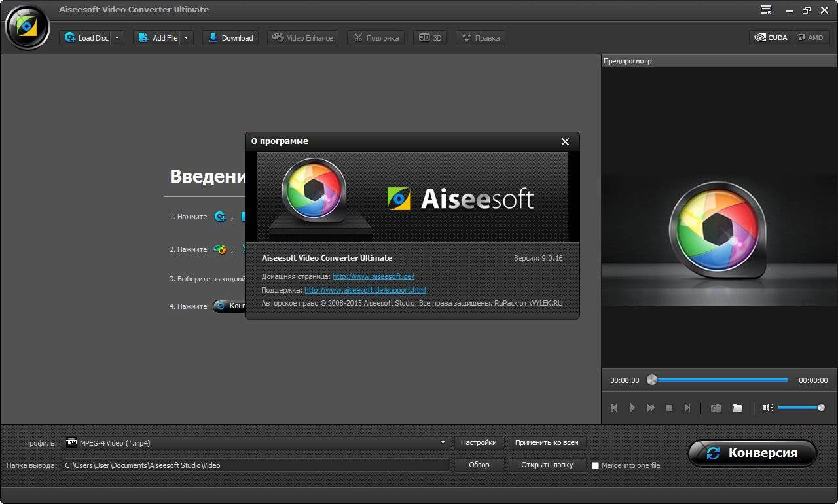
Task: Adjust the volume slider
Action: click(801, 408)
